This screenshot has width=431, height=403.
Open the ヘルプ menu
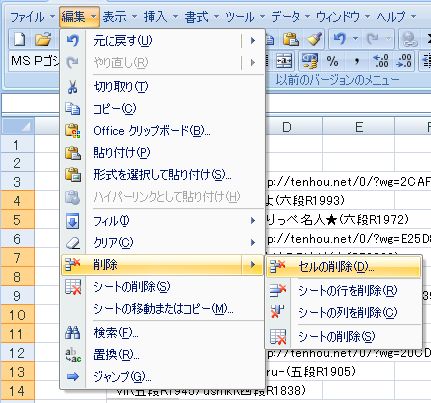pyautogui.click(x=396, y=17)
